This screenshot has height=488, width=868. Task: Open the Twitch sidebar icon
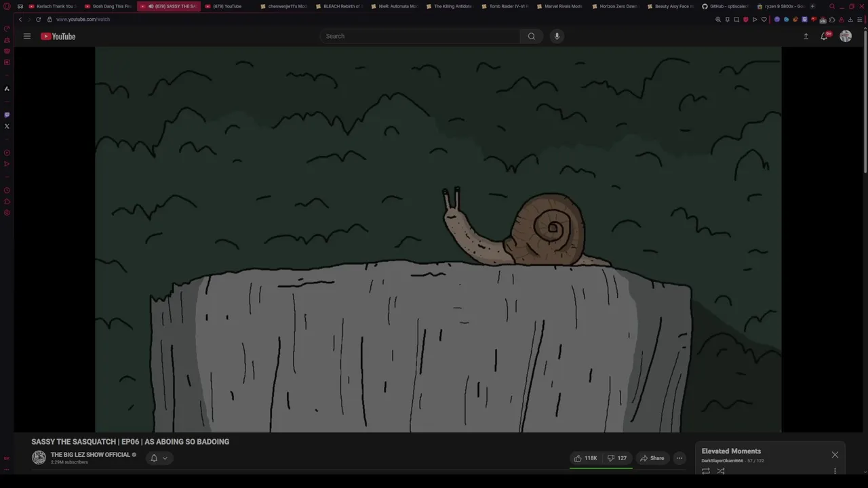7,115
